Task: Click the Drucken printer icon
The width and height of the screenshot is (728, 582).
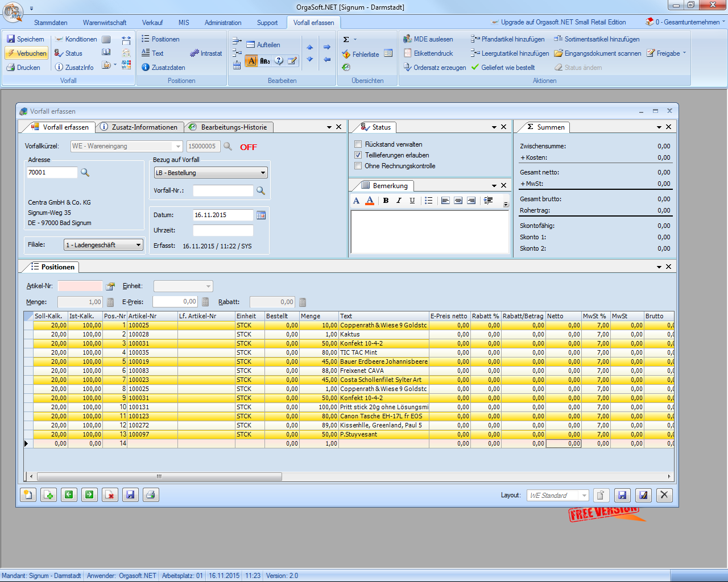Action: [11, 68]
